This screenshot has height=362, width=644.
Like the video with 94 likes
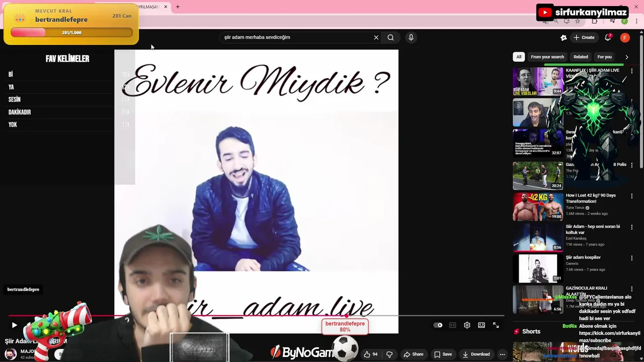pyautogui.click(x=371, y=354)
